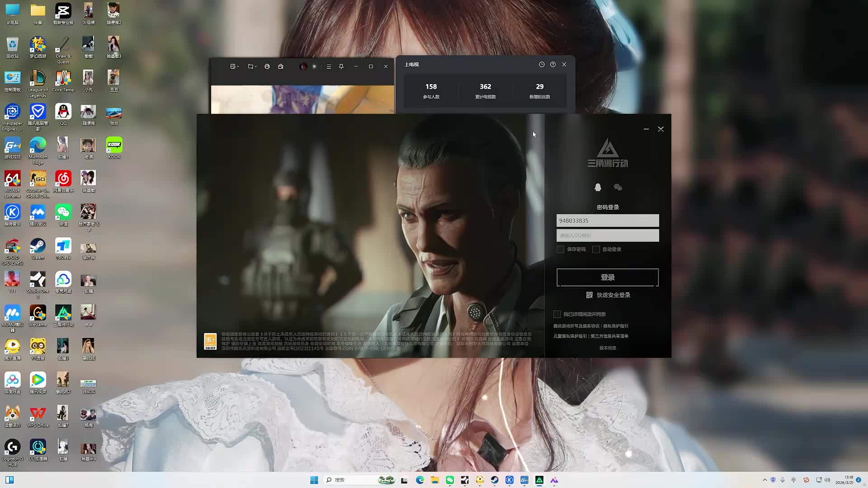
Task: Open the 隐私保护指引 link
Action: pyautogui.click(x=616, y=326)
